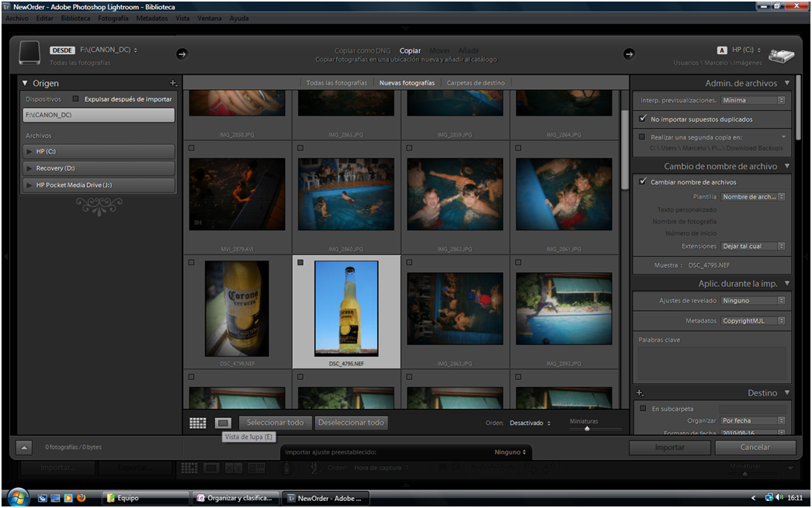This screenshot has height=508, width=812.
Task: Open the Ajustes de revelado Ninguno dropdown
Action: 753,301
